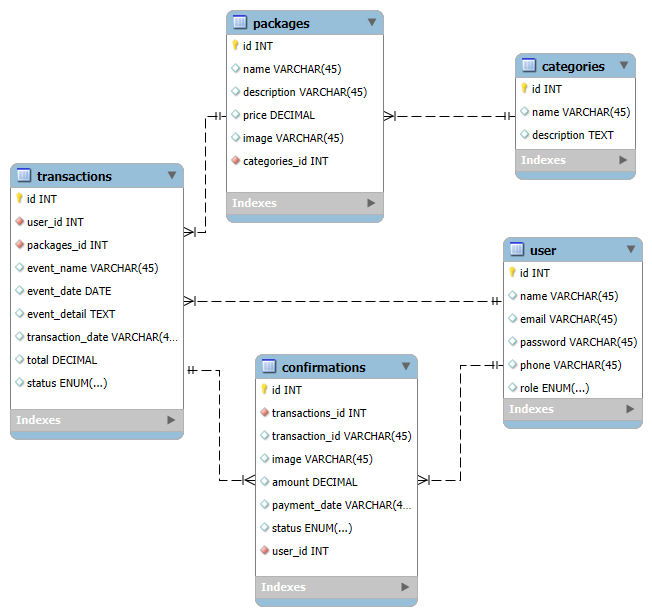Collapse the transactions table with header arrow
This screenshot has height=616, width=652.
tap(172, 175)
